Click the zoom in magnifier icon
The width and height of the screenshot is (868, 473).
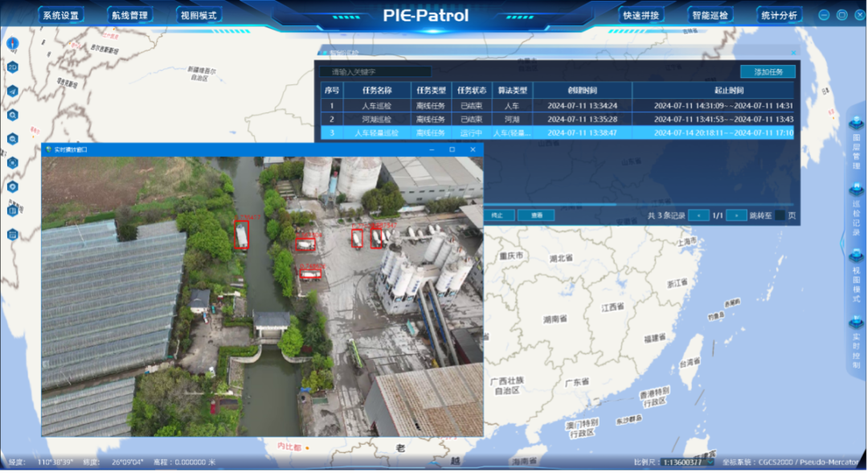pos(13,115)
